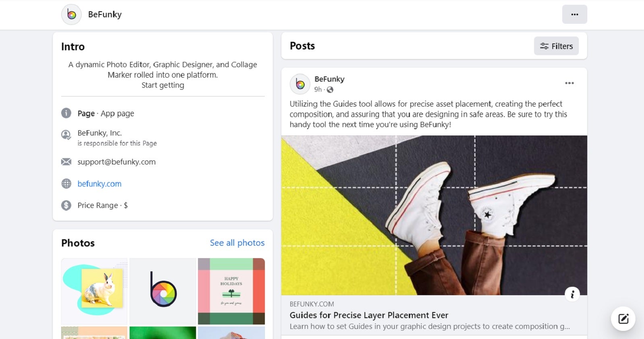Click the dollar price range icon

[66, 205]
